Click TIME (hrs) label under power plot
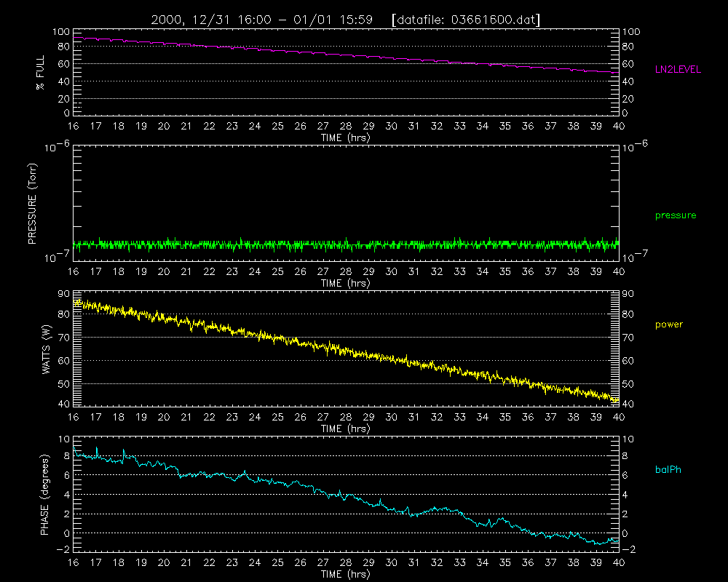The height and width of the screenshot is (582, 728). pyautogui.click(x=345, y=428)
